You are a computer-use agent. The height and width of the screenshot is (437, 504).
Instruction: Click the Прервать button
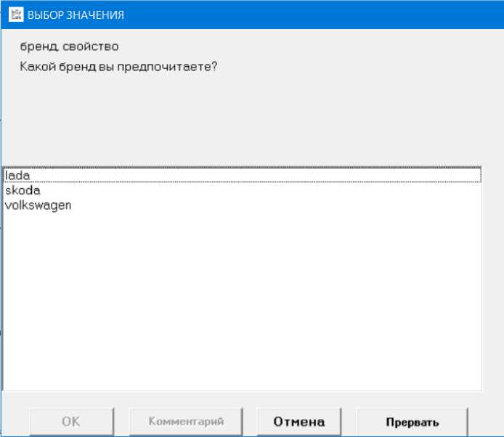tap(412, 422)
